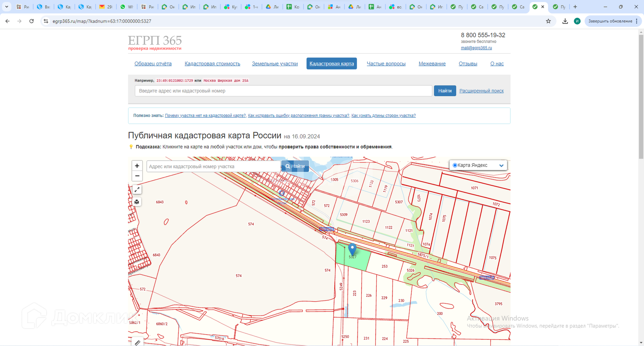
Task: Open the browser downloads icon
Action: coord(565,21)
